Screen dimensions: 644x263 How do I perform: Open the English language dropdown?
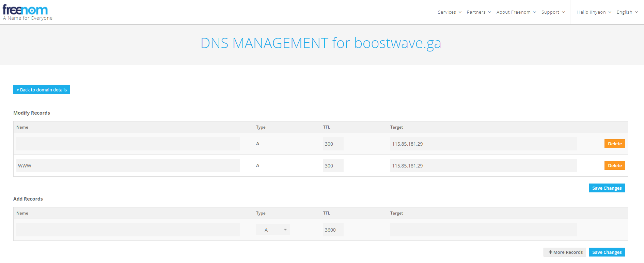pos(627,12)
